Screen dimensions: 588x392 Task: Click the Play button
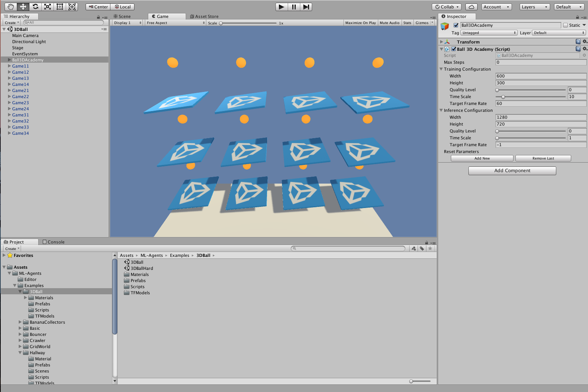tap(282, 7)
